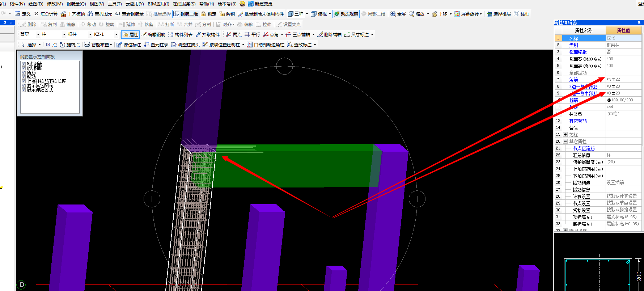Open the 构件(N) menu
This screenshot has width=644, height=291.
17,4
